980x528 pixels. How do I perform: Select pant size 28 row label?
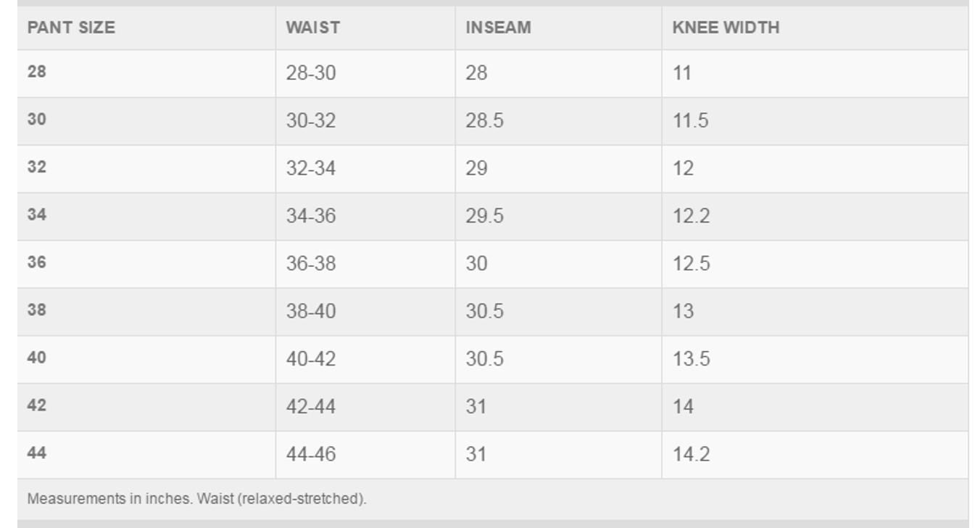tap(37, 72)
